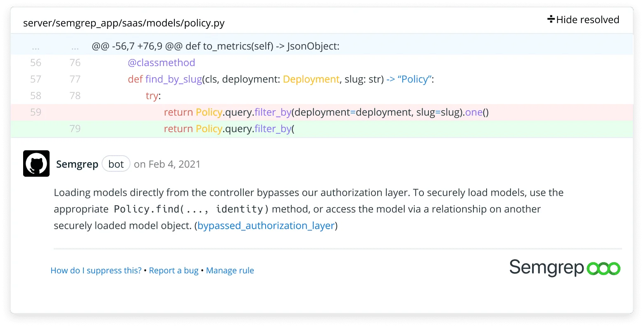The width and height of the screenshot is (644, 327).
Task: Open the Manage rule link
Action: pyautogui.click(x=230, y=270)
